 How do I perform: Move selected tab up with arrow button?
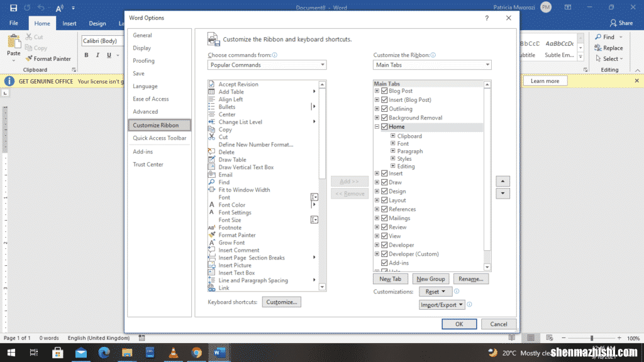(502, 182)
